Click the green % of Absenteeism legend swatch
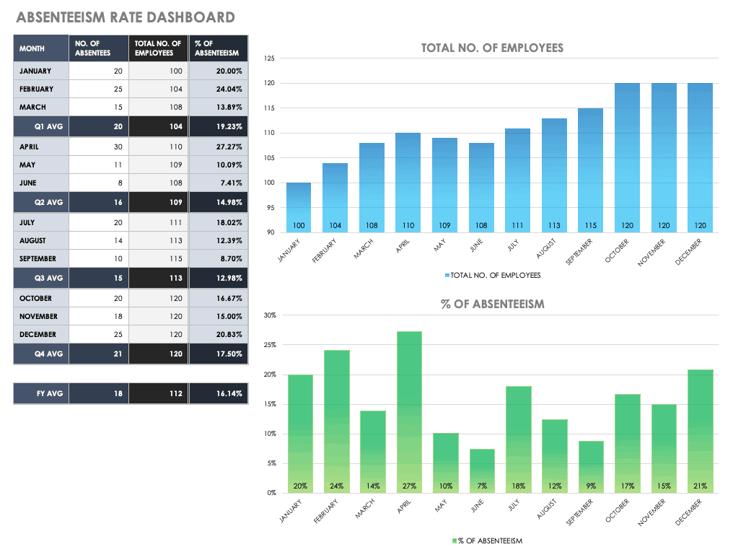The height and width of the screenshot is (560, 733). coord(455,541)
